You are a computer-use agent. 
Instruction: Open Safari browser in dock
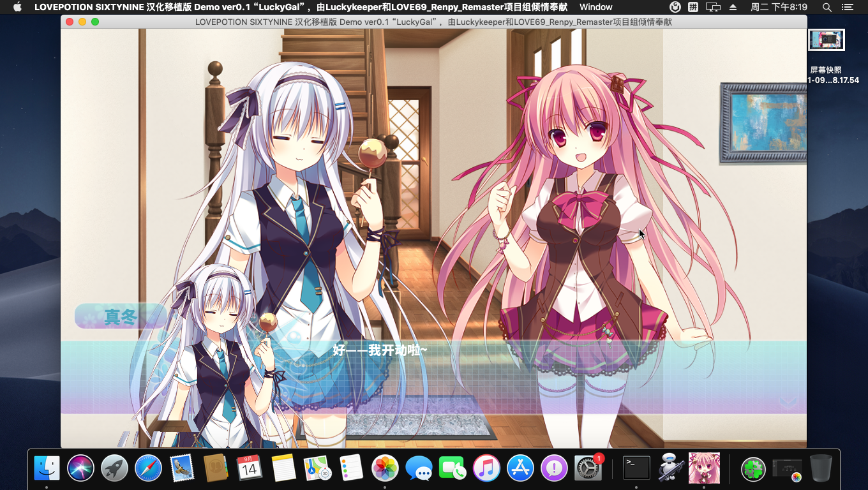click(x=148, y=468)
